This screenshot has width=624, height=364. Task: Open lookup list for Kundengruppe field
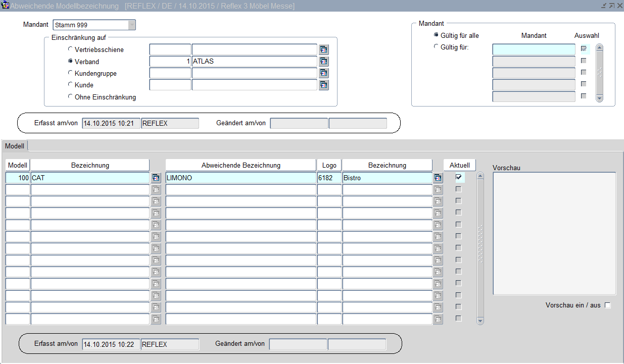click(324, 73)
